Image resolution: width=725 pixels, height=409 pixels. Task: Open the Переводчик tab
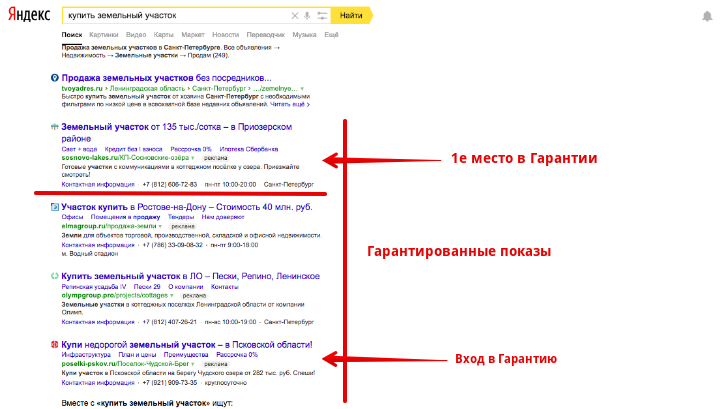pos(266,35)
